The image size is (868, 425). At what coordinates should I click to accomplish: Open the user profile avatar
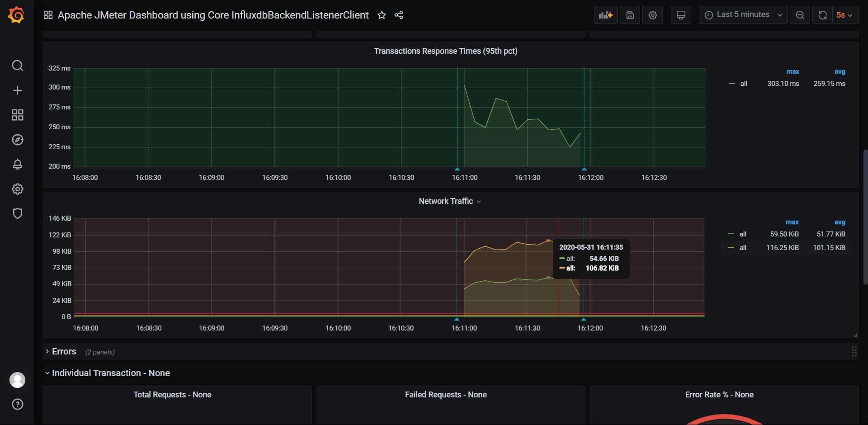click(18, 380)
